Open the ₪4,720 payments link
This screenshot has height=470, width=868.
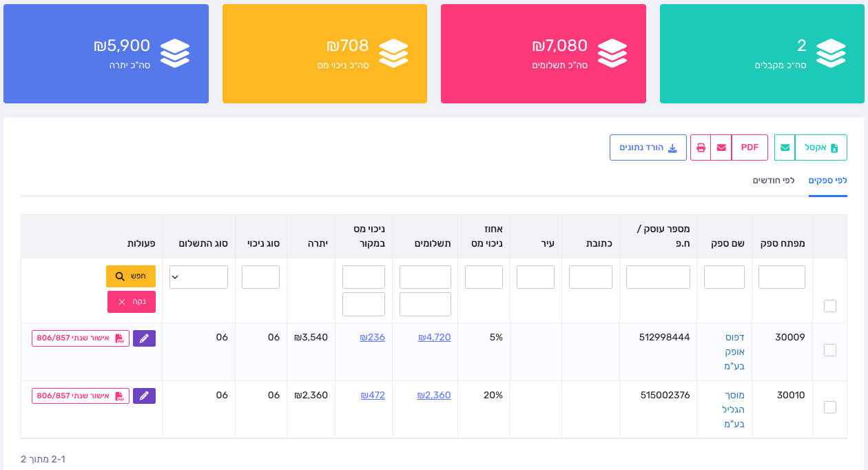tap(435, 338)
